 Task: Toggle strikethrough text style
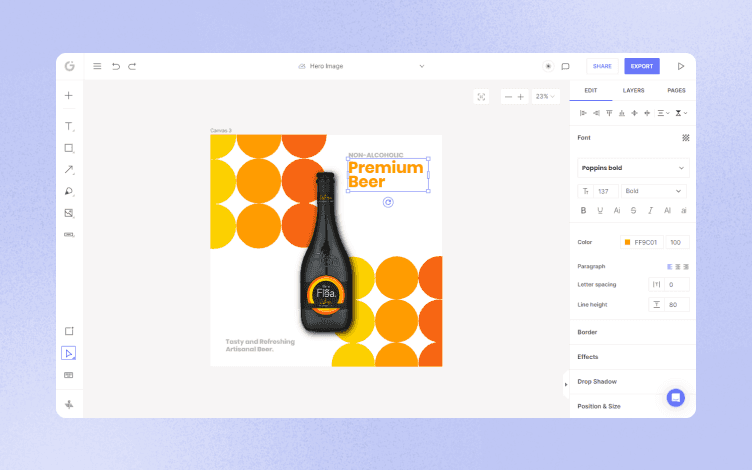click(634, 211)
